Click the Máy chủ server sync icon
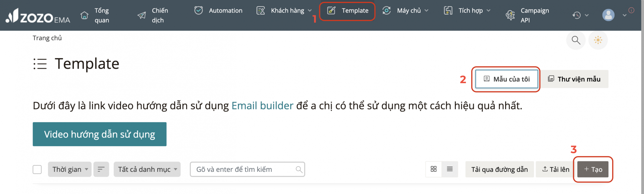 click(386, 10)
